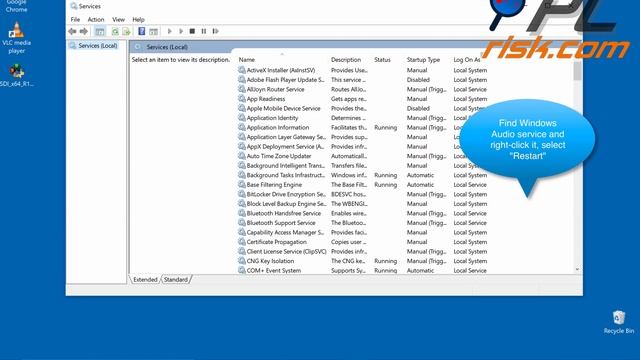
Task: Select Client License Service (ClipSVC) row
Action: [x=362, y=251]
